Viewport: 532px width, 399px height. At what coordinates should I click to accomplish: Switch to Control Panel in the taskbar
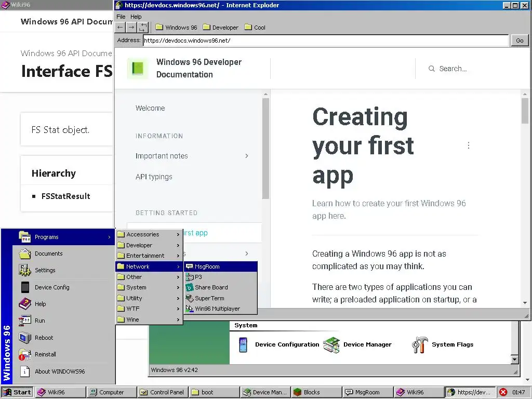coord(162,392)
